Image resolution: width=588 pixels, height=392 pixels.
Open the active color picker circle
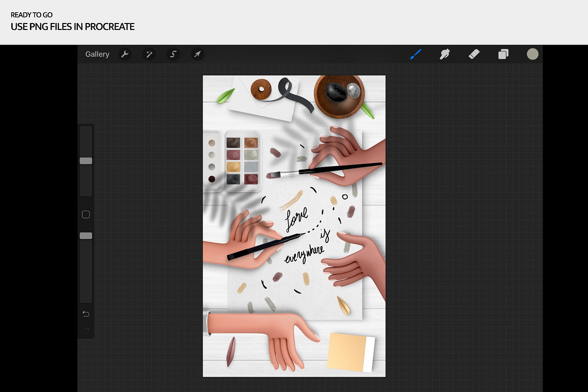(533, 54)
